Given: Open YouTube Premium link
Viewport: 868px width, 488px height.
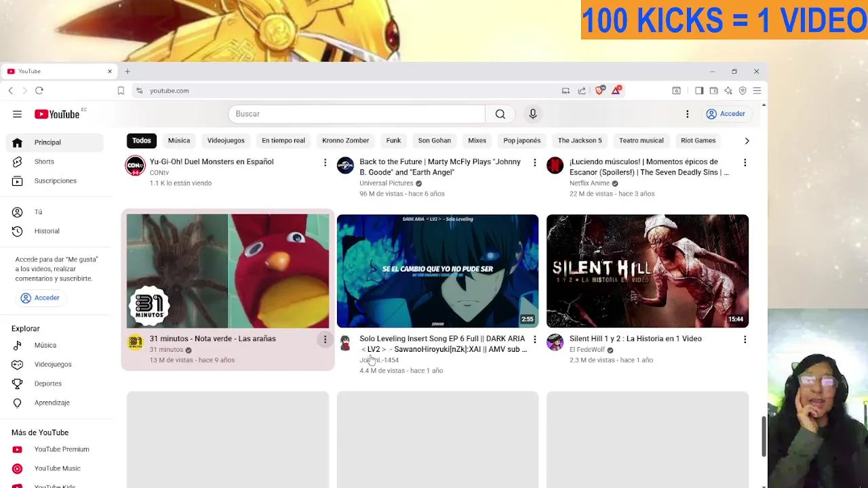Looking at the screenshot, I should click(x=55, y=449).
